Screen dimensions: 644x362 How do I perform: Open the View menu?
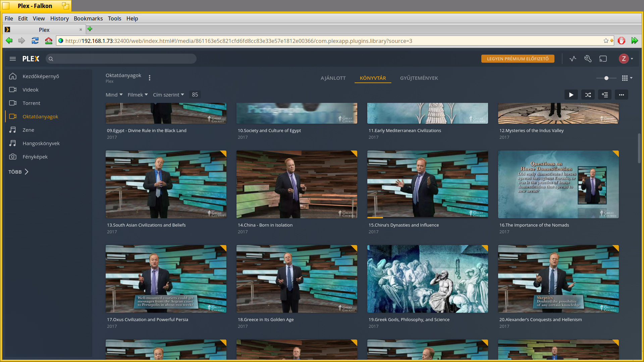[39, 18]
